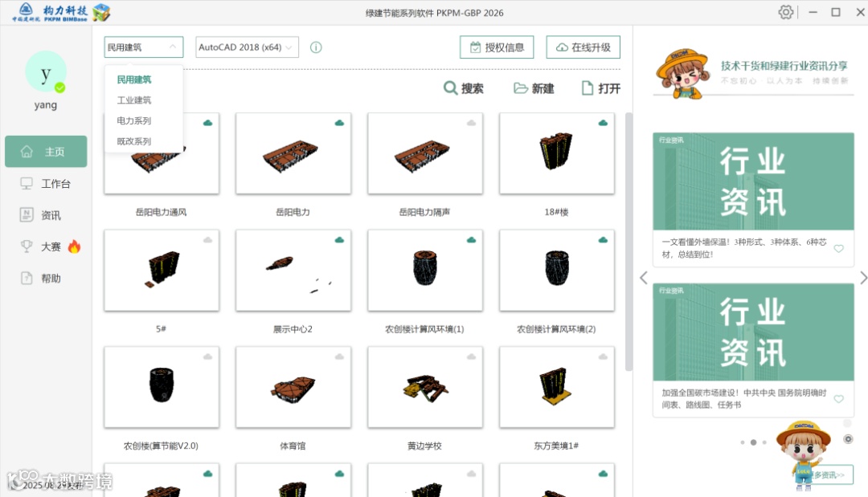Click the home icon in sidebar
Screen dimensions: 868x497
27,152
